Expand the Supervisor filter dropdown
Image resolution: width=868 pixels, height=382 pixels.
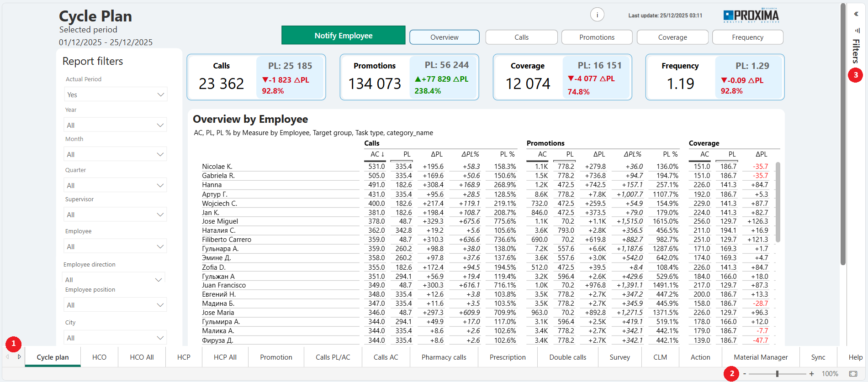coord(116,215)
